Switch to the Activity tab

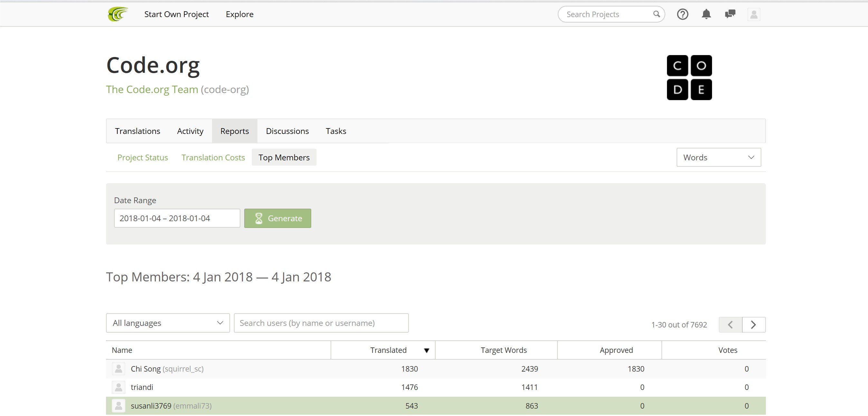[x=190, y=131]
